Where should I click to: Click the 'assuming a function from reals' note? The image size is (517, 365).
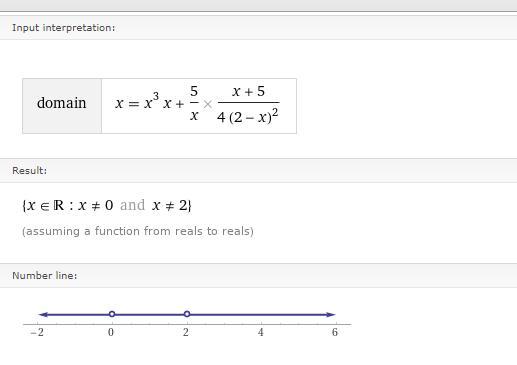138,231
